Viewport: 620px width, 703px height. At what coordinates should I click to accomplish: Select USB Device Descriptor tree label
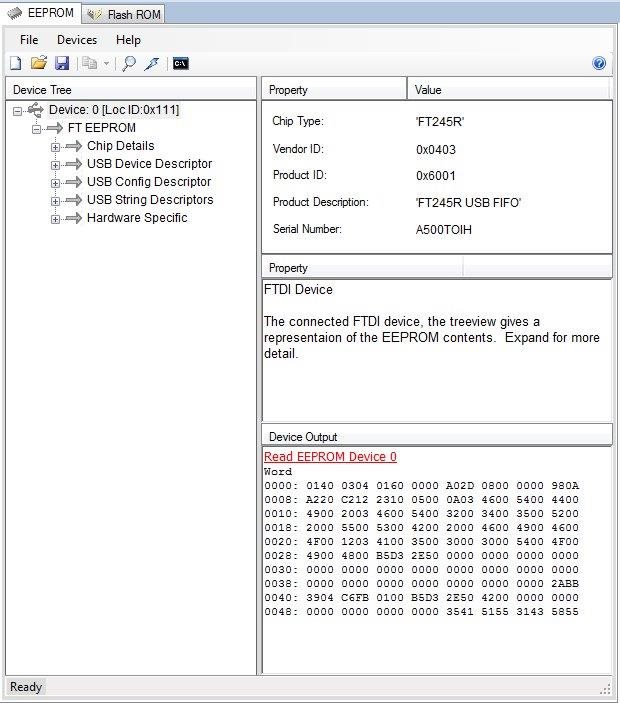click(150, 164)
